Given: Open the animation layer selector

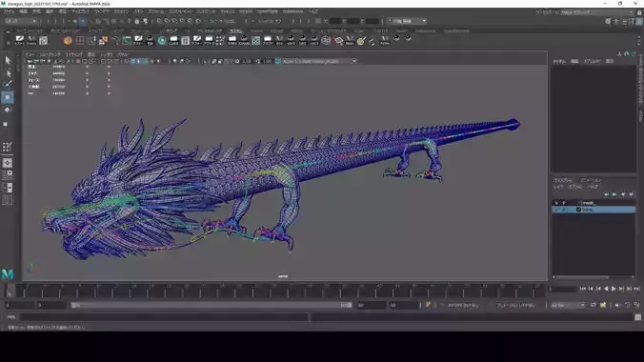Looking at the screenshot, I should pos(515,305).
